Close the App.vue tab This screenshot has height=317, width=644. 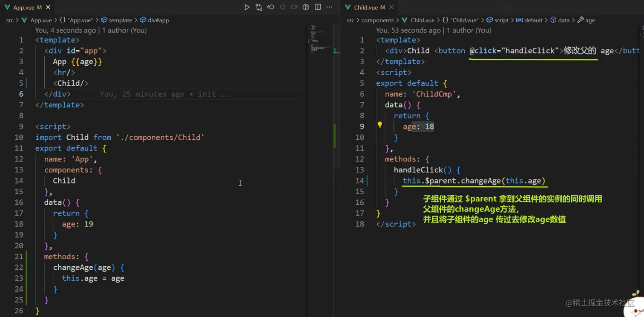48,8
